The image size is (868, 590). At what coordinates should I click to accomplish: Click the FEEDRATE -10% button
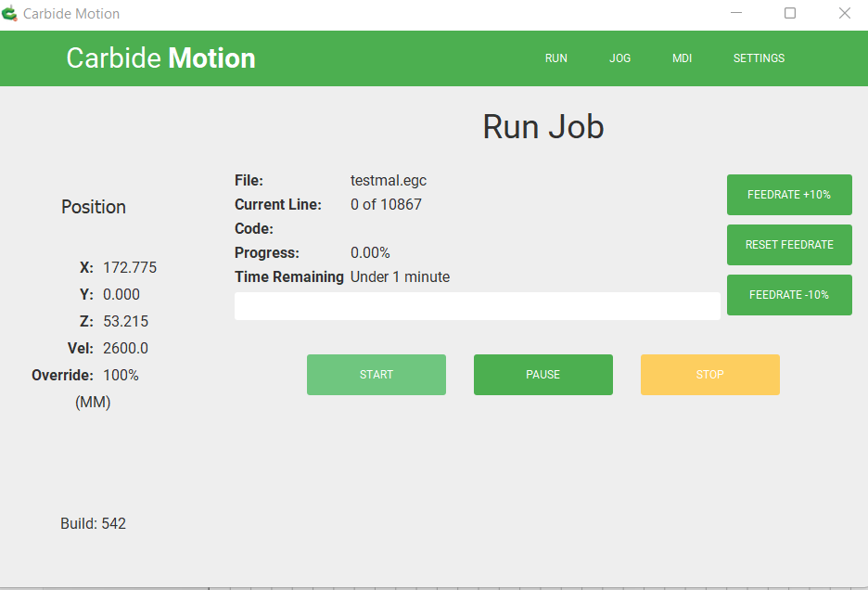789,295
